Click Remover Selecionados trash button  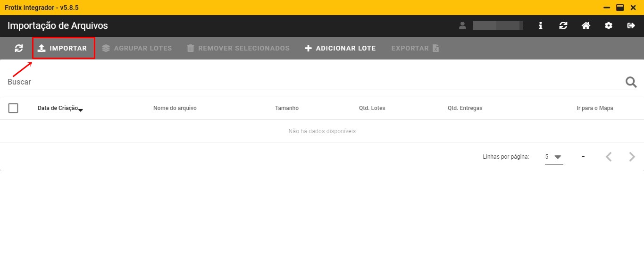pyautogui.click(x=238, y=48)
